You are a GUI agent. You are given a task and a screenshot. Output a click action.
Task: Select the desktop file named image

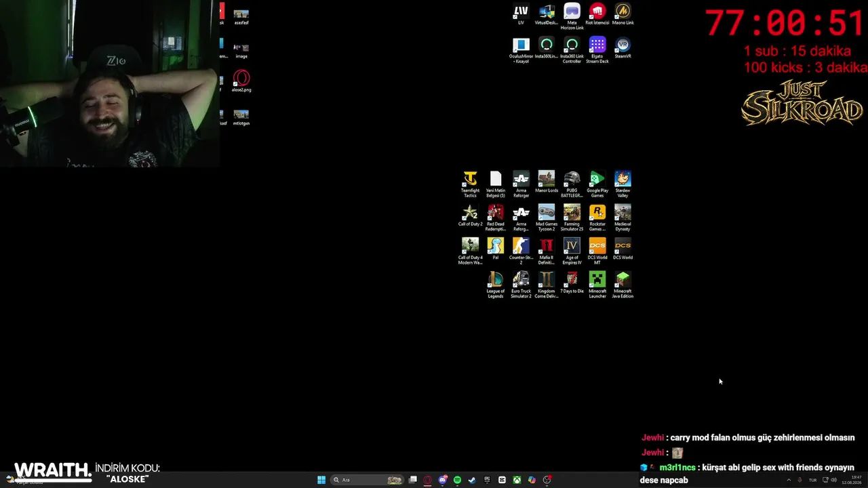241,51
